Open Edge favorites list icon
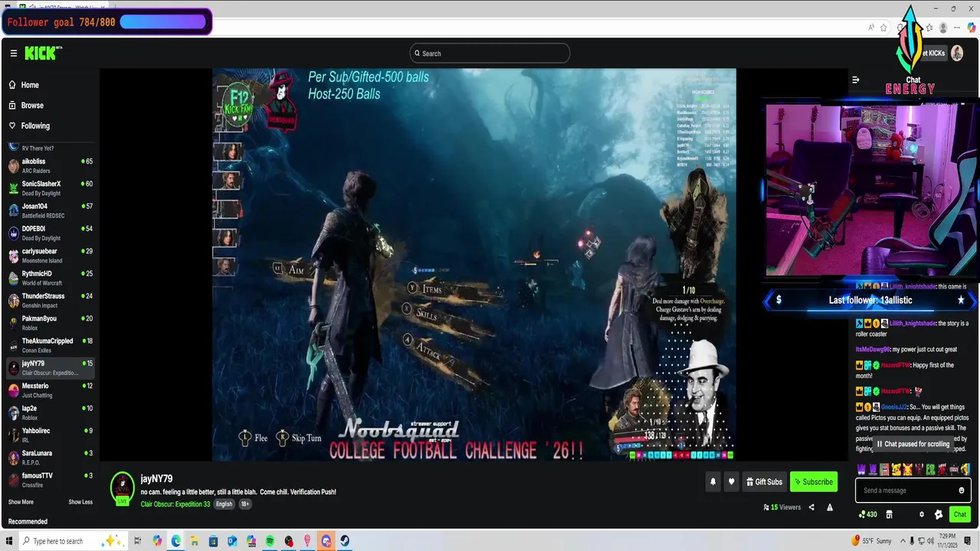The height and width of the screenshot is (551, 980). click(x=928, y=28)
